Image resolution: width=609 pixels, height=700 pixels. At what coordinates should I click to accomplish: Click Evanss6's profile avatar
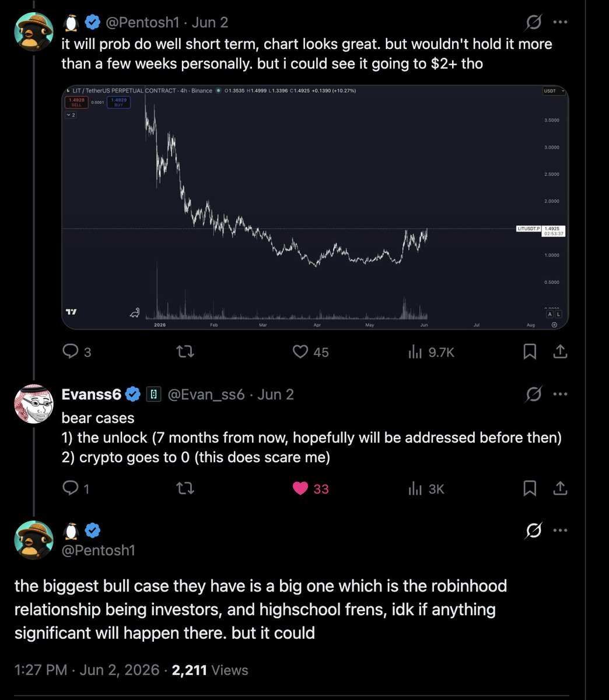tap(34, 404)
